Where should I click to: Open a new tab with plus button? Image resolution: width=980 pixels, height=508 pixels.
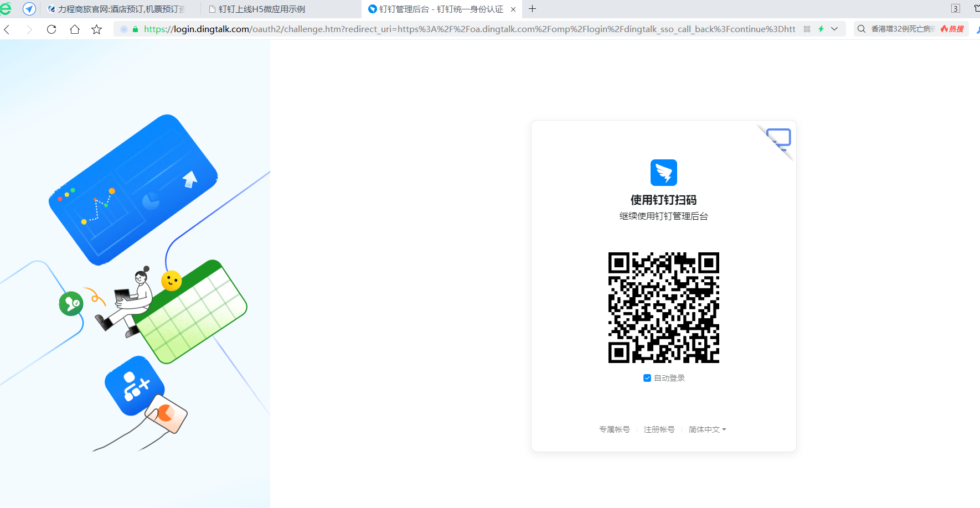pos(532,9)
